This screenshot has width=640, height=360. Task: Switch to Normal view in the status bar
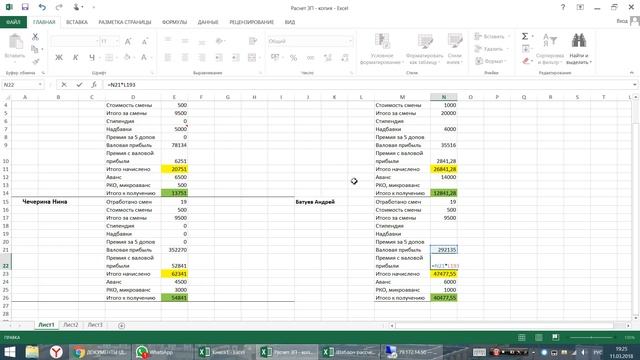click(522, 337)
